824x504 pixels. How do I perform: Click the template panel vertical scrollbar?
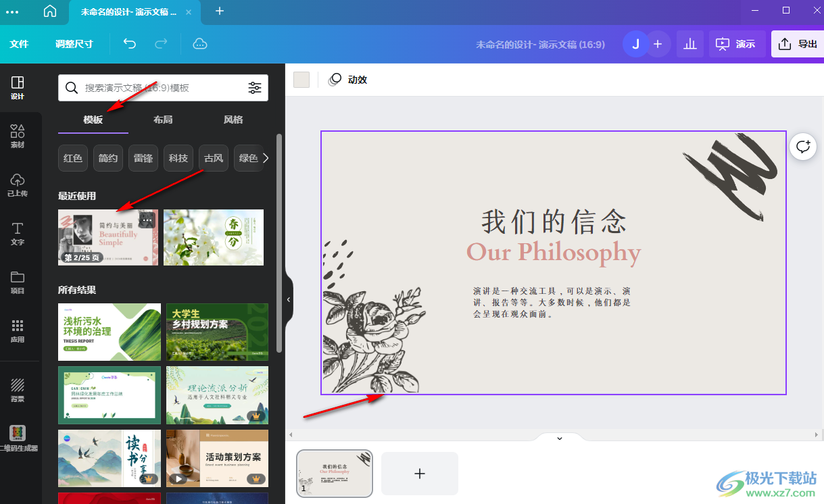click(279, 243)
